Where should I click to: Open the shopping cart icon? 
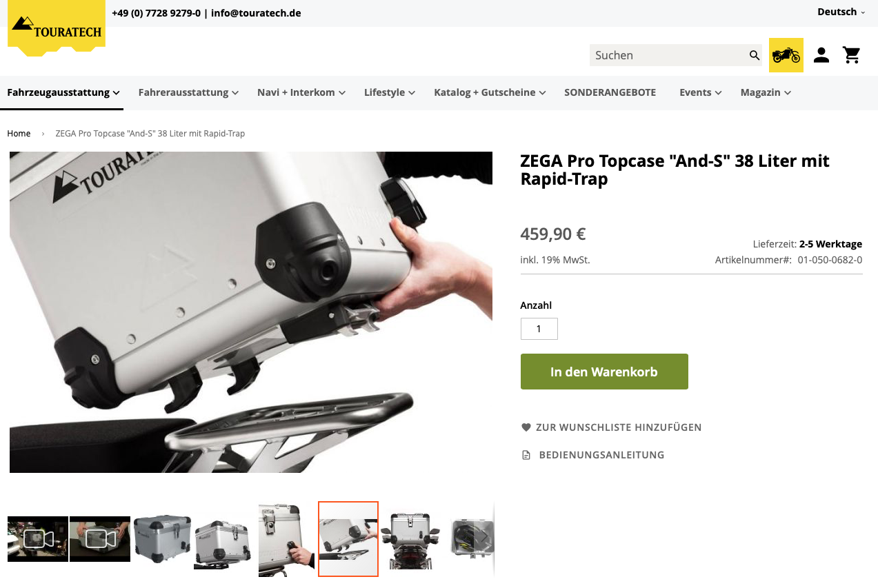point(852,55)
